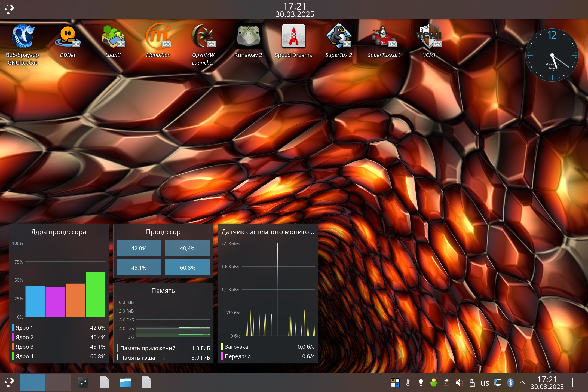Viewport: 588px width, 392px height.
Task: Toggle night light via the lightbulb tray icon
Action: pyautogui.click(x=421, y=382)
